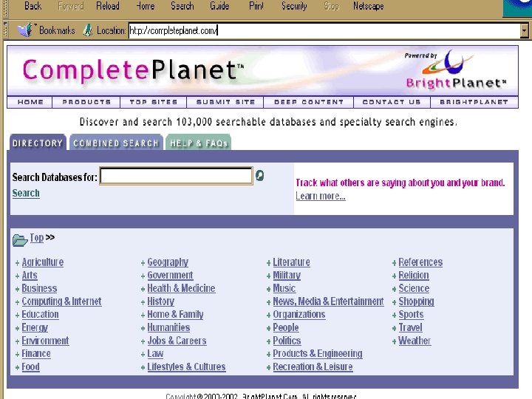Open the CONTACT US nav item
The height and width of the screenshot is (399, 532).
pos(392,102)
